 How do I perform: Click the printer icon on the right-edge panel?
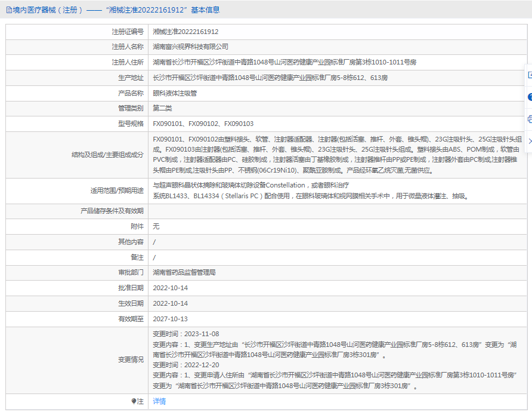tap(530, 119)
